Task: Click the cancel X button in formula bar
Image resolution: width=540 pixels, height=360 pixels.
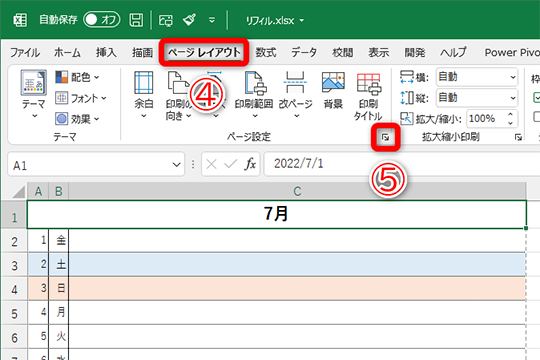Action: [x=211, y=164]
